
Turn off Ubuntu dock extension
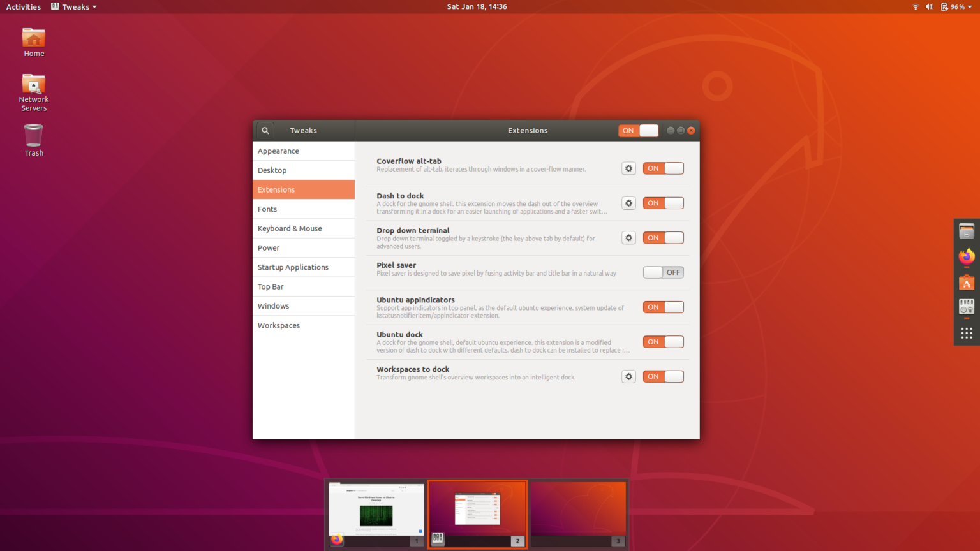click(663, 342)
